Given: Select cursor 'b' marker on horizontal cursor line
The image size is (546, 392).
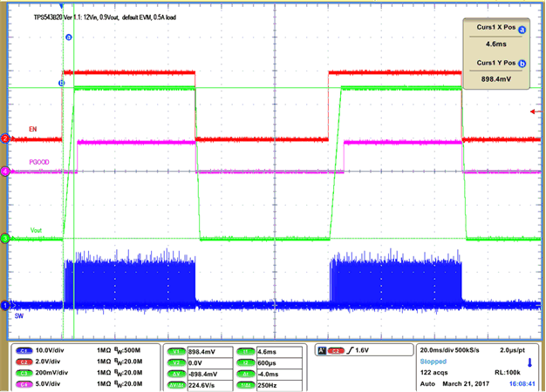Looking at the screenshot, I should tap(61, 83).
